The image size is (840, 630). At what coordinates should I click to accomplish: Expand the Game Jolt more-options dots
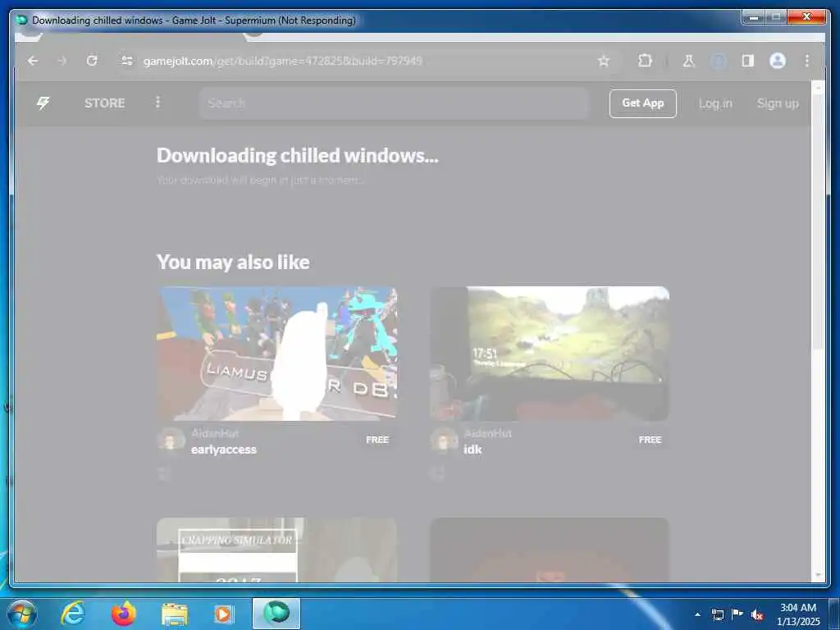157,103
